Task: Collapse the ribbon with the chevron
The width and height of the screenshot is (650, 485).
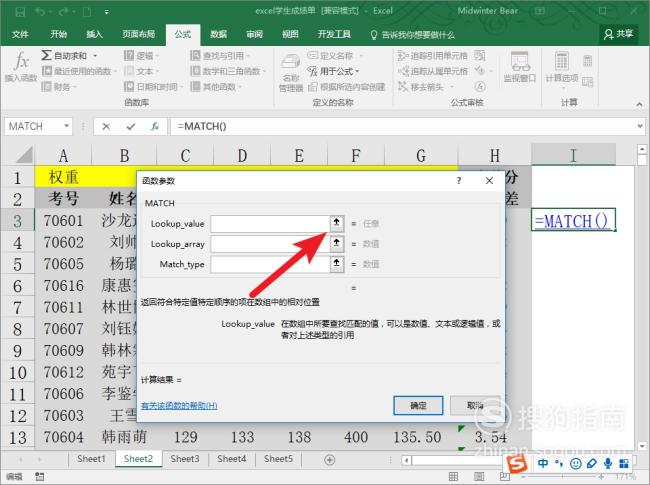Action: 639,104
